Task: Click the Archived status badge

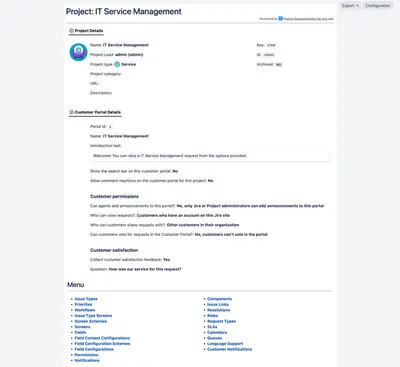Action: (x=279, y=65)
